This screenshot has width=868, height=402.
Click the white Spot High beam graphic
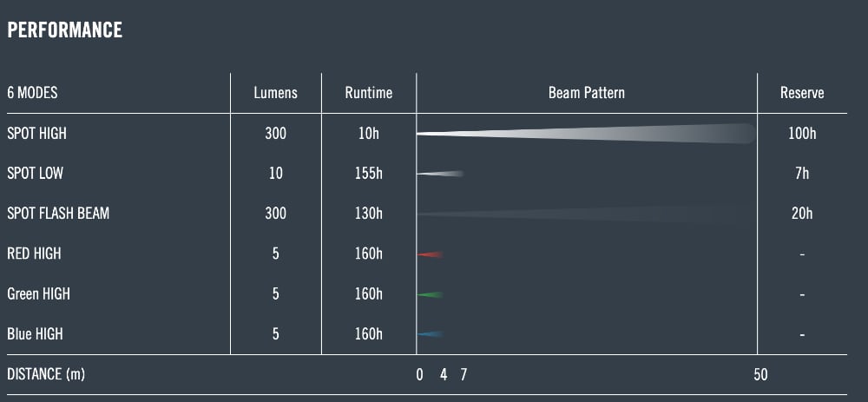pyautogui.click(x=586, y=134)
